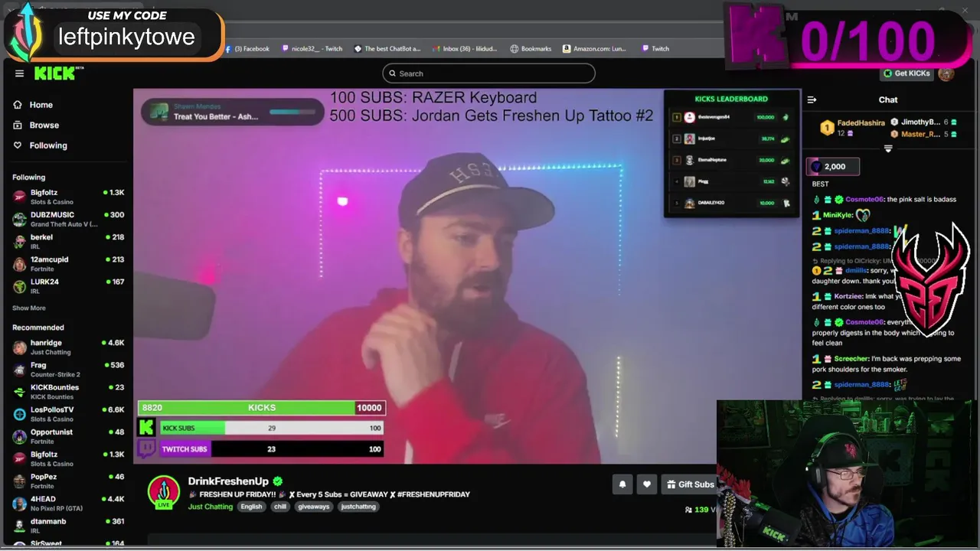
Task: Click the DUBZMUSIC avatar icon
Action: (x=19, y=219)
